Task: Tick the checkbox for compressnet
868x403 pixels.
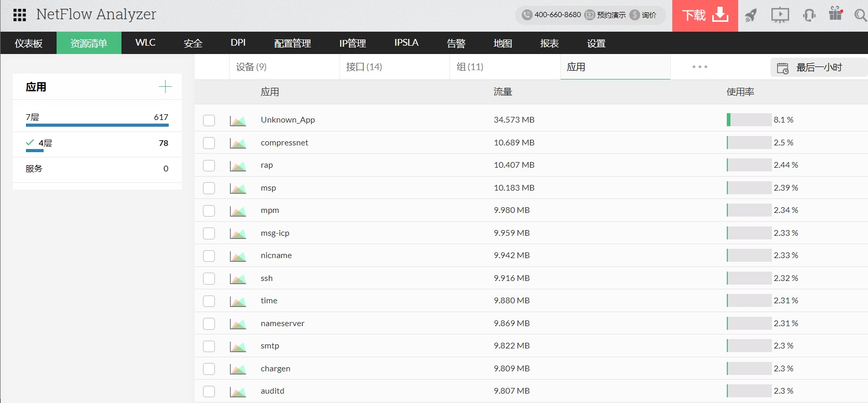Action: [209, 143]
